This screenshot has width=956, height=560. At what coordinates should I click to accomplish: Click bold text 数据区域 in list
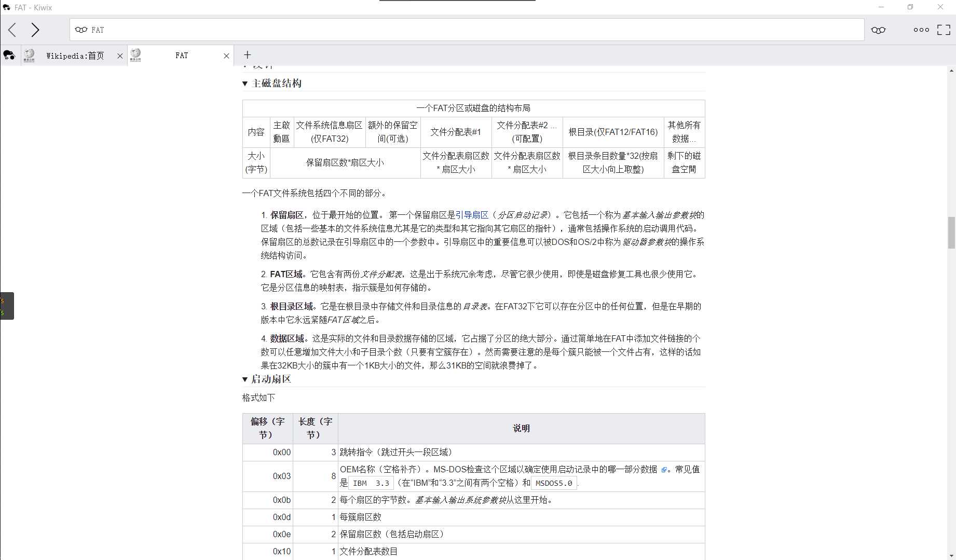[x=286, y=338]
